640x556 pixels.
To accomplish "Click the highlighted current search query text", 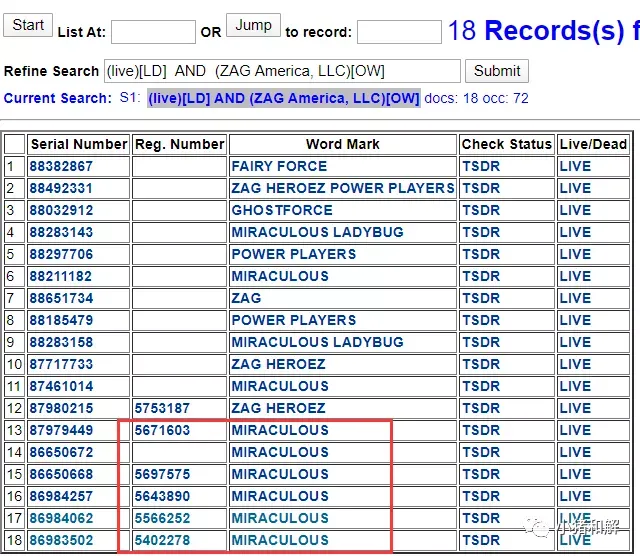I will pos(284,98).
